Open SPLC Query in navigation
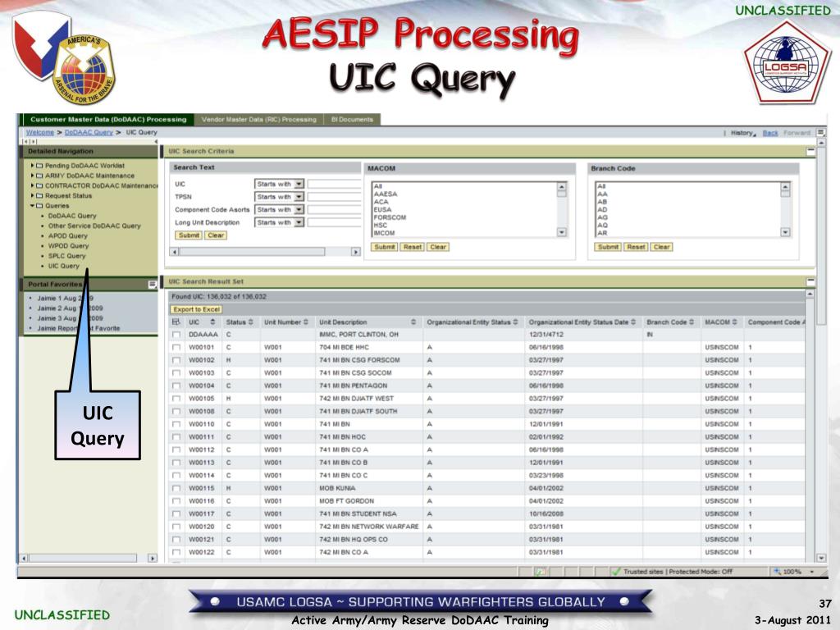The image size is (840, 630). 67,256
